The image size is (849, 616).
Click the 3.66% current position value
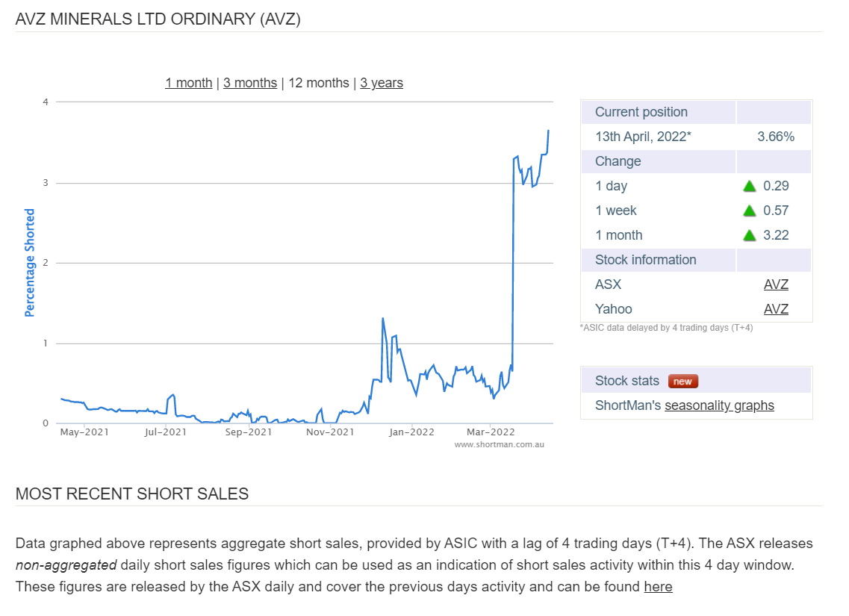776,137
